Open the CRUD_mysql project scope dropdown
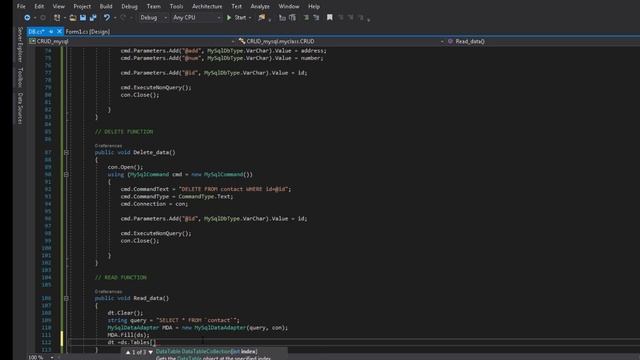 click(x=132, y=41)
